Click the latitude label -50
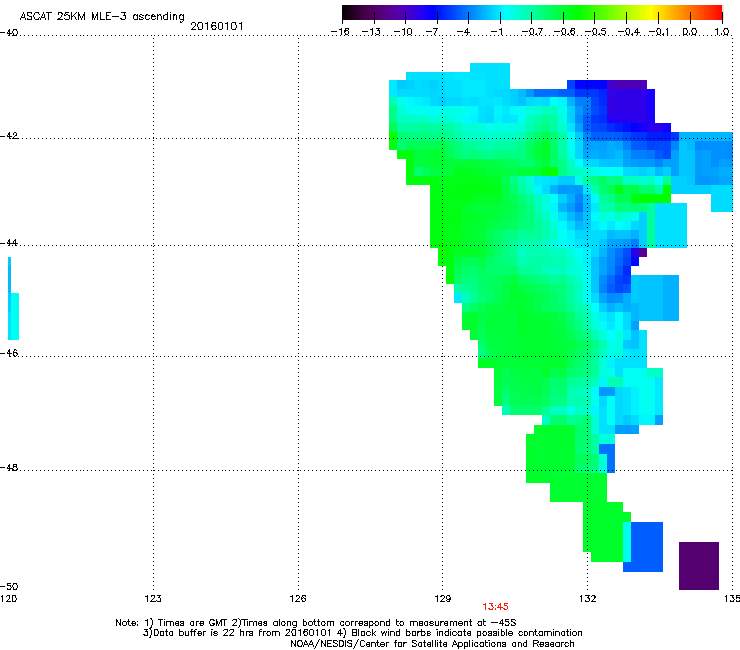Viewport: 740px width, 650px height. 9,587
